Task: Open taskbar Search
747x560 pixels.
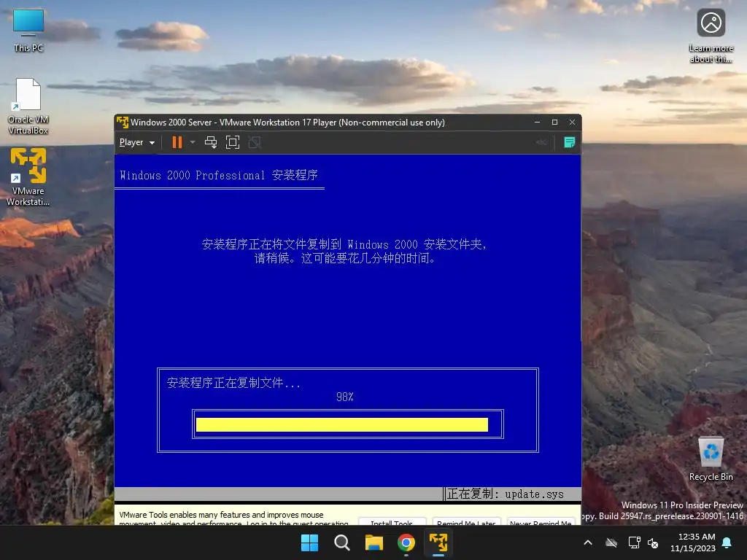Action: 341,542
